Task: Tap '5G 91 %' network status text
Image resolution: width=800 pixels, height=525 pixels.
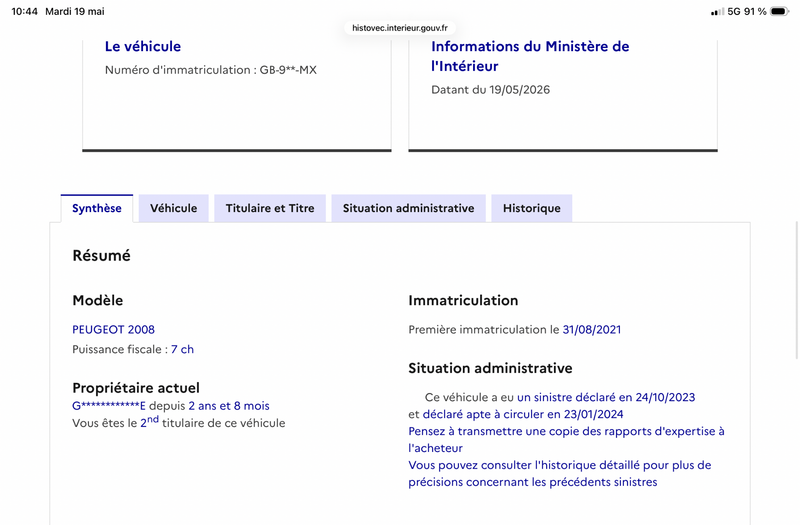Action: pyautogui.click(x=747, y=11)
